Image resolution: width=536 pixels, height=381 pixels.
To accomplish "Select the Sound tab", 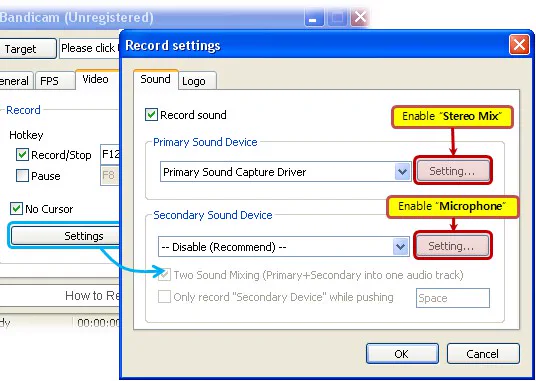I will 156,79.
